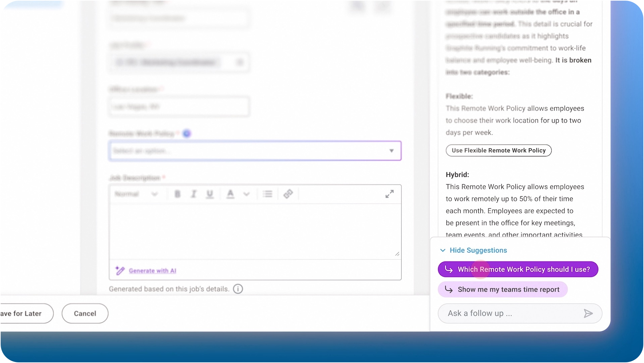Open the text color options chevron
This screenshot has height=363, width=644.
click(x=246, y=194)
